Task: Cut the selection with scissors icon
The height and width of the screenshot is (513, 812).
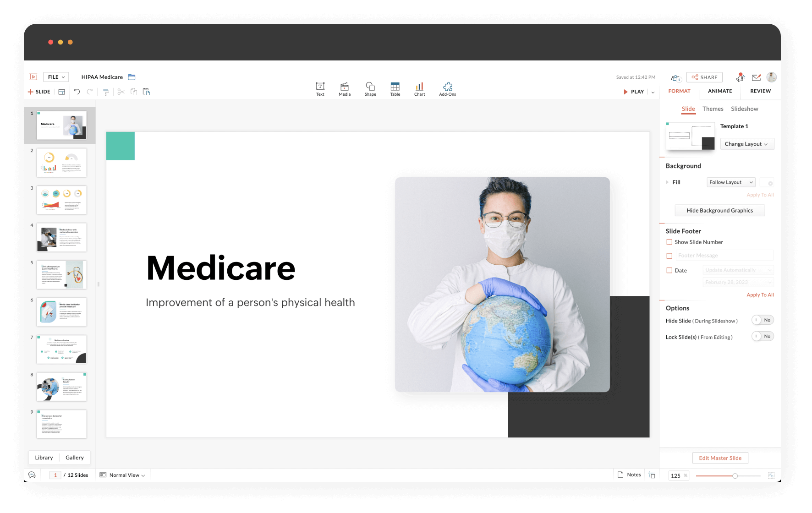Action: coord(121,92)
